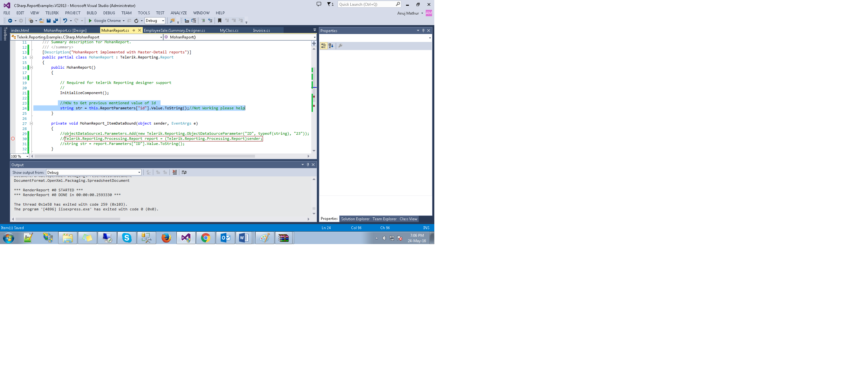Open the Toolbox side panel

[x=5, y=34]
